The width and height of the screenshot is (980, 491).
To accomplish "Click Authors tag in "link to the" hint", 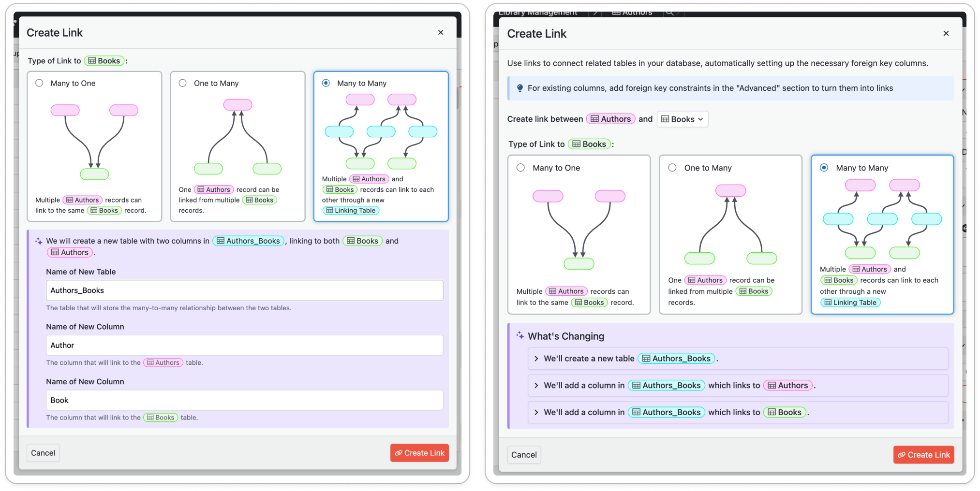I will click(163, 362).
